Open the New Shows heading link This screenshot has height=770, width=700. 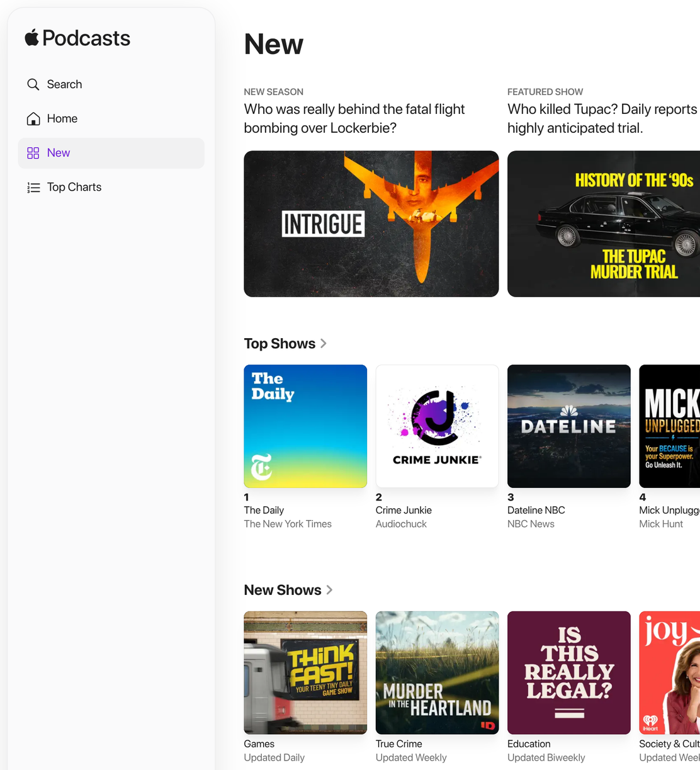point(283,590)
